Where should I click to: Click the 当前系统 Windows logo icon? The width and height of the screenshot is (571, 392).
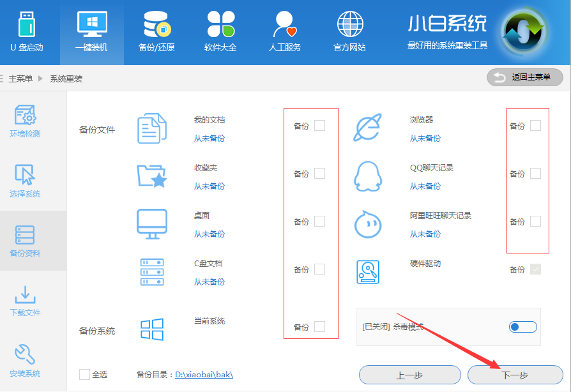pyautogui.click(x=152, y=329)
